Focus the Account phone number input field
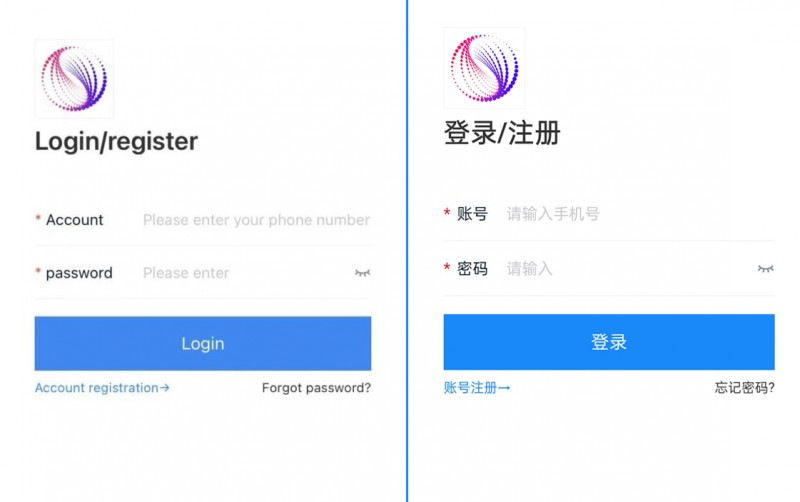800x502 pixels. [x=256, y=220]
